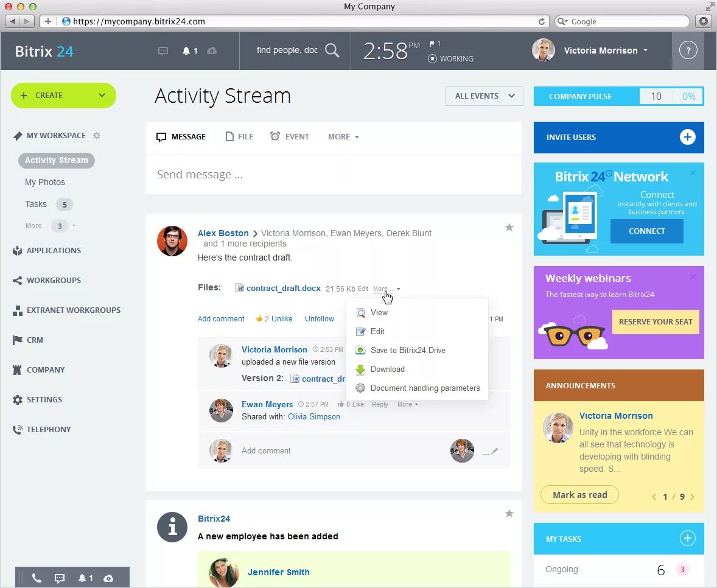Image resolution: width=717 pixels, height=588 pixels.
Task: Open More dropdown on Ewan Meyers comment
Action: [407, 404]
